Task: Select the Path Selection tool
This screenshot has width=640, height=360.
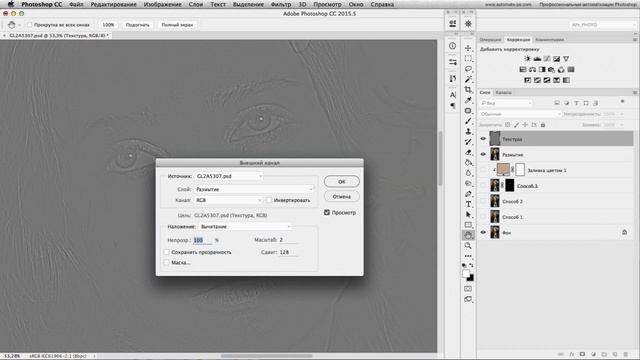Action: coord(468,215)
